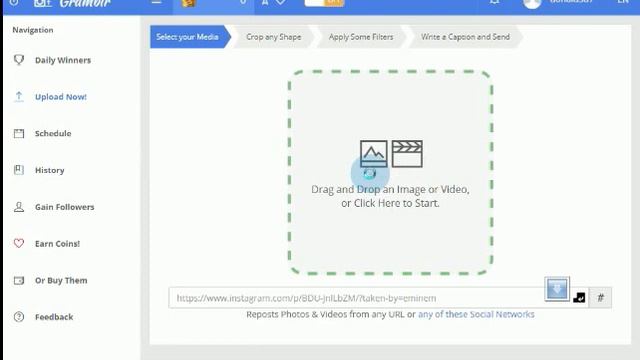Click the black enter arrow icon
This screenshot has width=640, height=360.
pos(579,298)
